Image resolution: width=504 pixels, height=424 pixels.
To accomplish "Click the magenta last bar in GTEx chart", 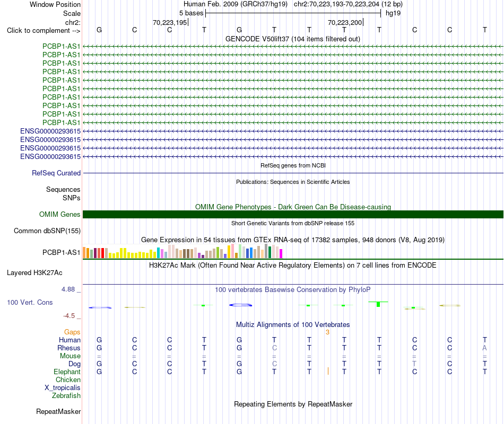I will (x=281, y=254).
